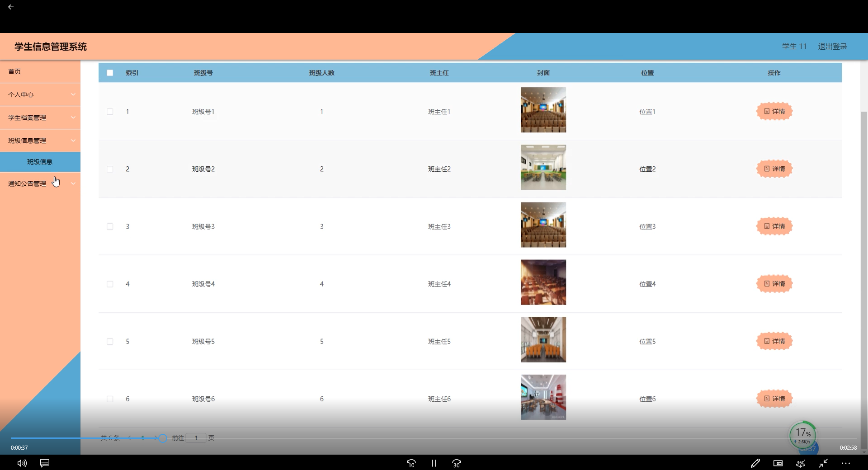Image resolution: width=868 pixels, height=470 pixels.
Task: Expand the 通知公告管理 chevron
Action: coord(73,183)
